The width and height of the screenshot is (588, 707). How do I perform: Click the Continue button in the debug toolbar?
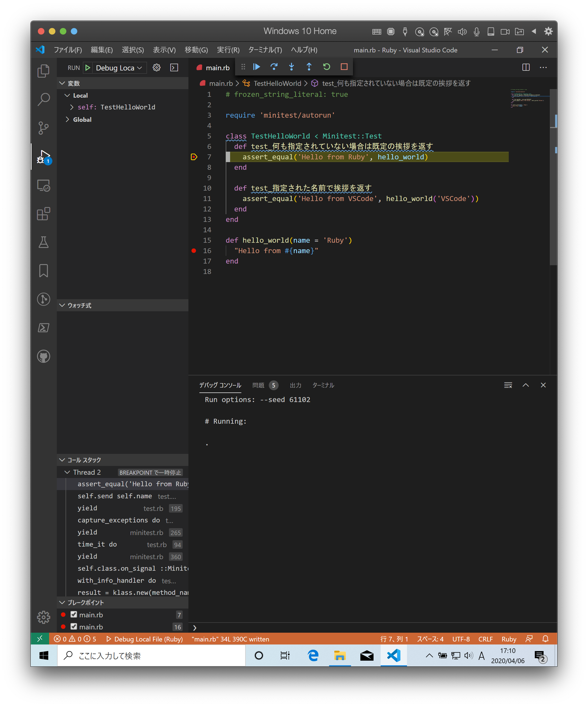coord(256,67)
